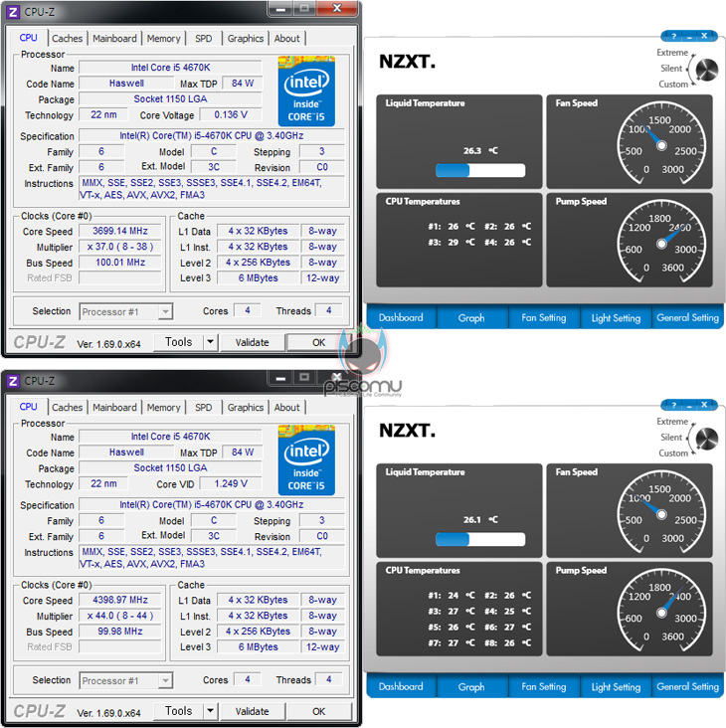Image resolution: width=726 pixels, height=728 pixels.
Task: Open Graphics tab in lower CPU-Z
Action: [245, 407]
